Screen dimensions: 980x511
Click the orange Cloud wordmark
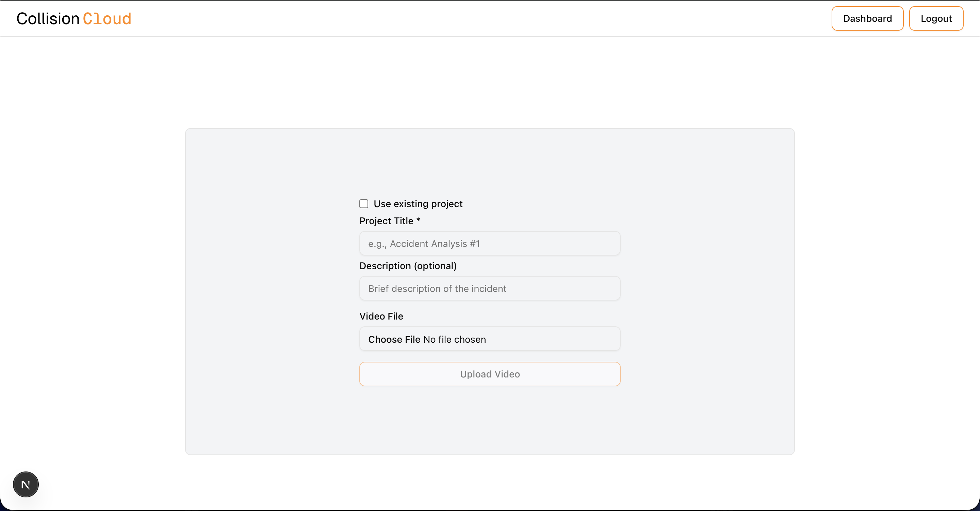pyautogui.click(x=107, y=19)
